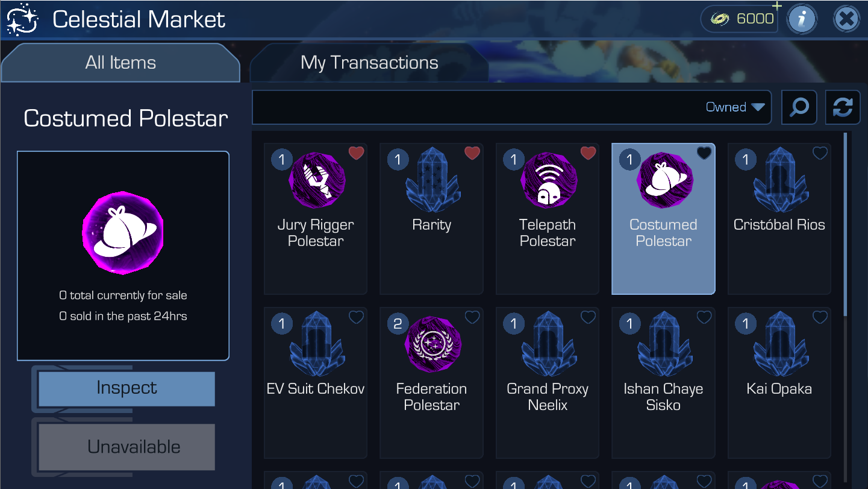Select the Federation Polestar item icon

(432, 344)
